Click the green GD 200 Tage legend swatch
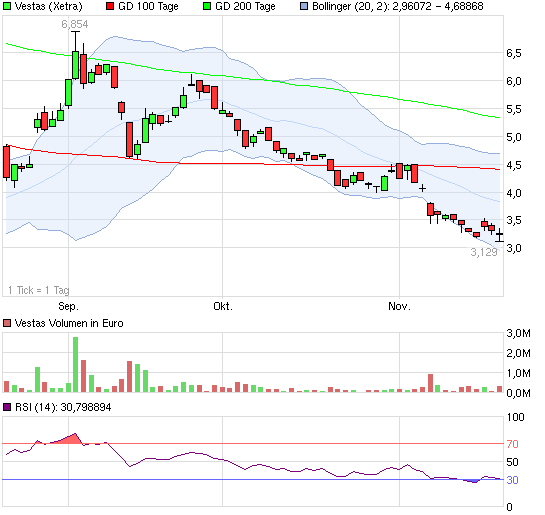545x515 pixels. [207, 6]
